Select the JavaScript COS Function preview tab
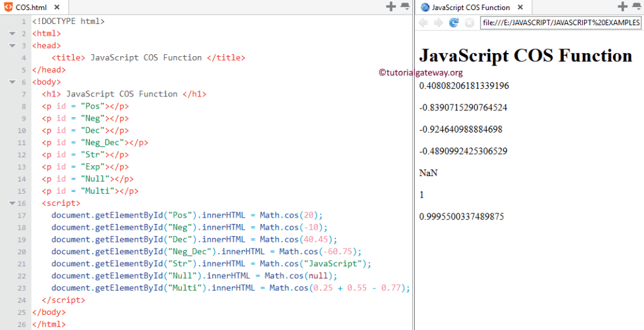The width and height of the screenshot is (644, 330). coord(474,8)
